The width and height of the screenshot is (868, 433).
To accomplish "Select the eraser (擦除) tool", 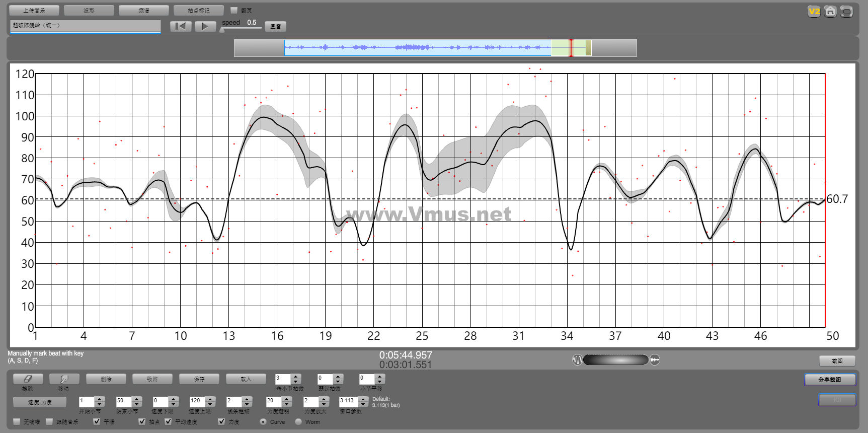I will point(28,379).
